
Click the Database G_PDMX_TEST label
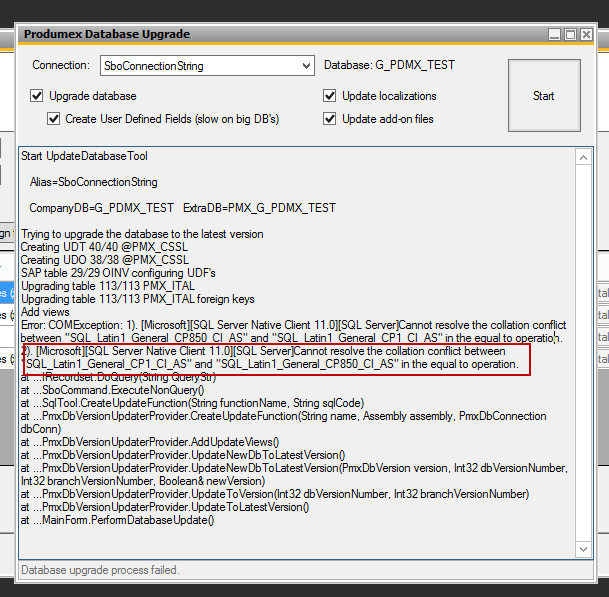click(x=389, y=66)
